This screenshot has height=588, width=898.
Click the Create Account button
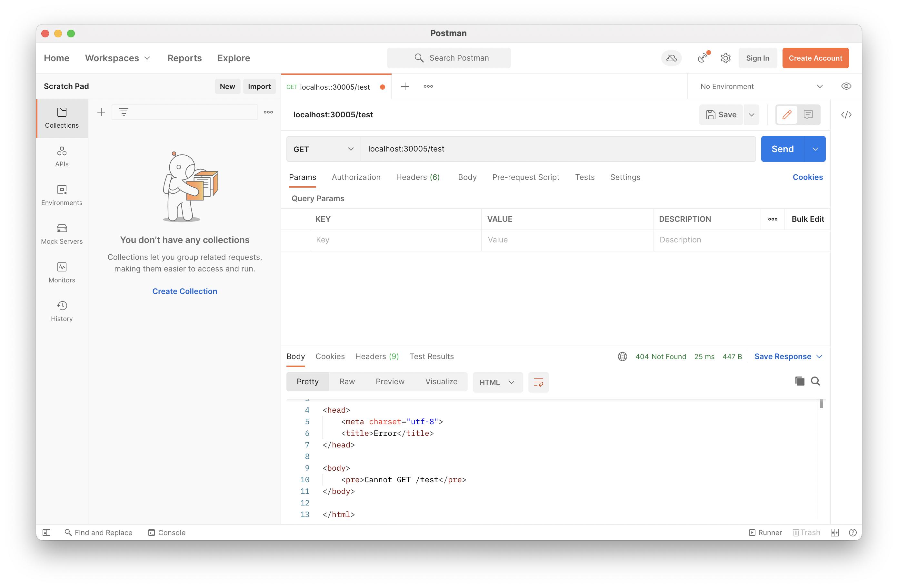point(815,58)
